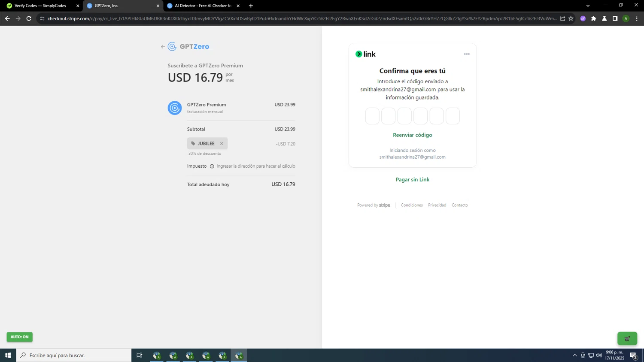Open a new browser tab
The width and height of the screenshot is (644, 362).
pyautogui.click(x=251, y=6)
